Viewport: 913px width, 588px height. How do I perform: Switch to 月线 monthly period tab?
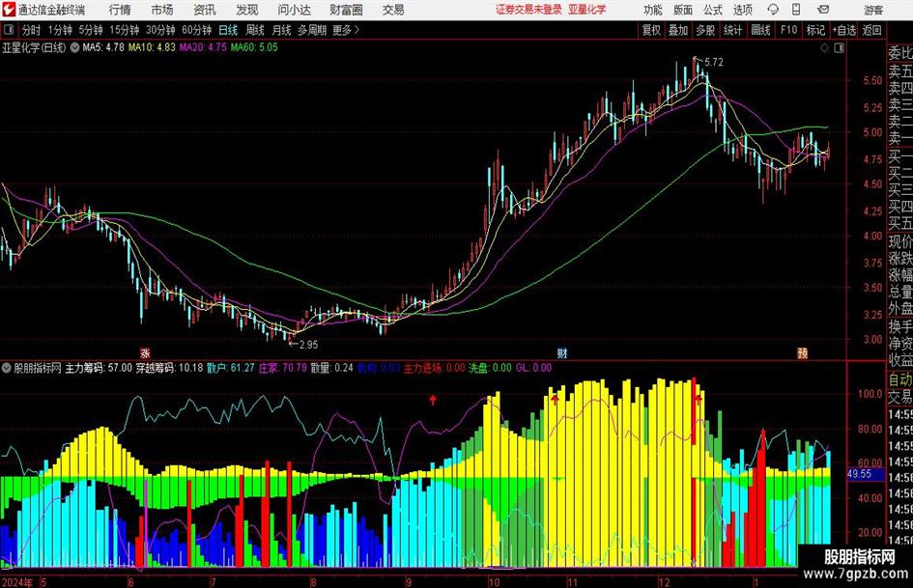click(x=281, y=30)
